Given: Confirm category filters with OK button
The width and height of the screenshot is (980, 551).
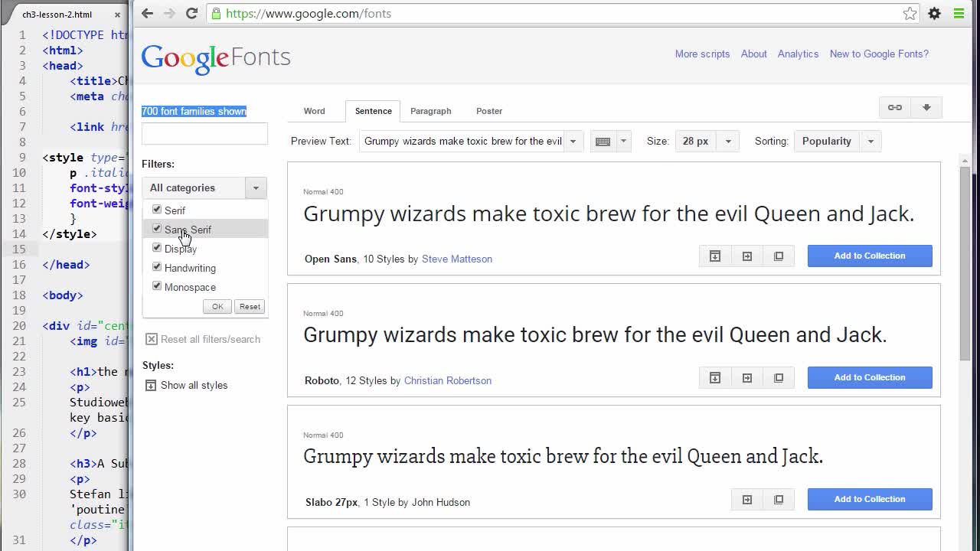Looking at the screenshot, I should point(217,307).
